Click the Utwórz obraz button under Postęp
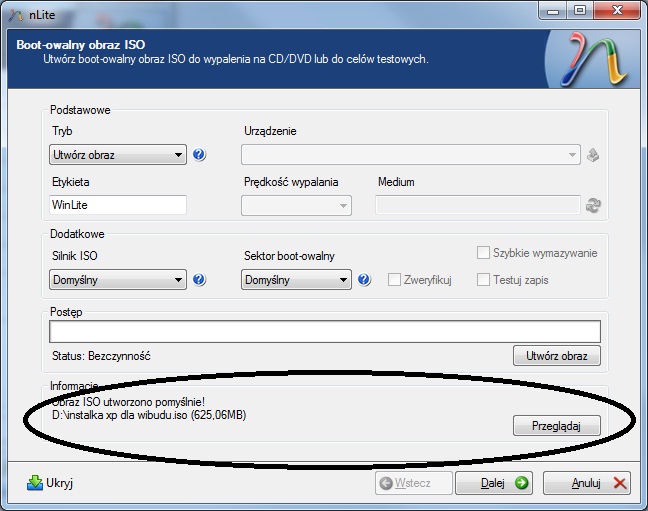This screenshot has height=511, width=648. (557, 356)
